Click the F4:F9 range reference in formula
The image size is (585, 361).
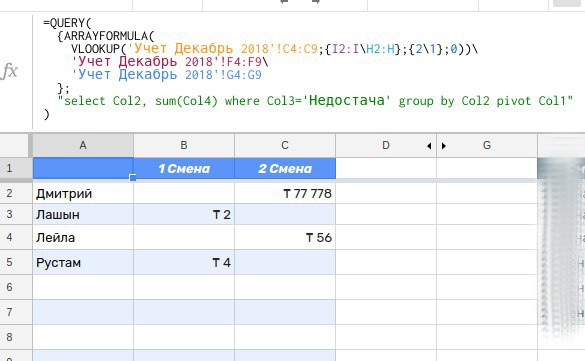[x=244, y=62]
